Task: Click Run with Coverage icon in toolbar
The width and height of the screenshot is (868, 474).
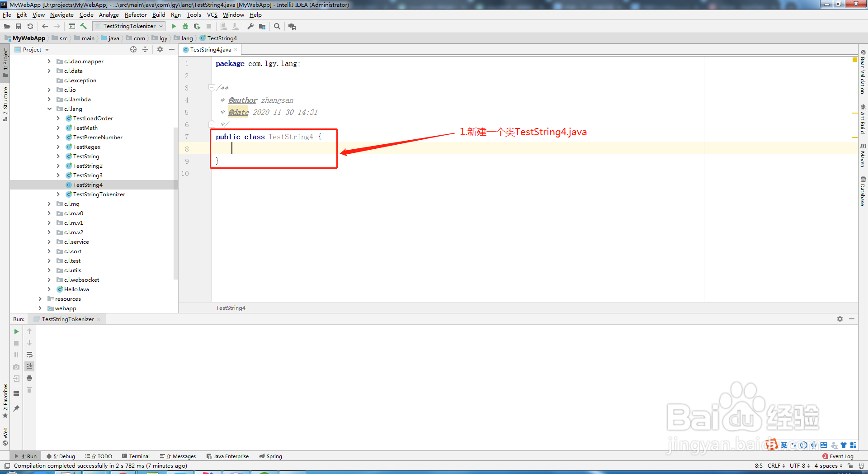Action: tap(197, 26)
